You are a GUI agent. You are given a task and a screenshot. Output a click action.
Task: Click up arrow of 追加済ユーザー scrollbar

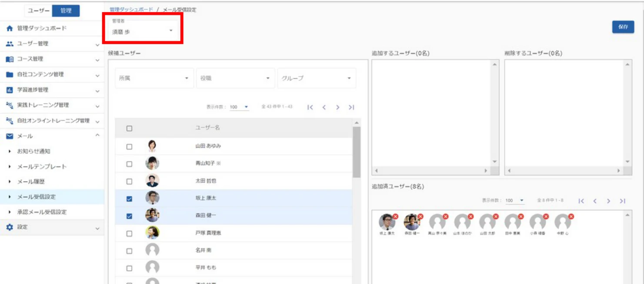click(x=627, y=215)
